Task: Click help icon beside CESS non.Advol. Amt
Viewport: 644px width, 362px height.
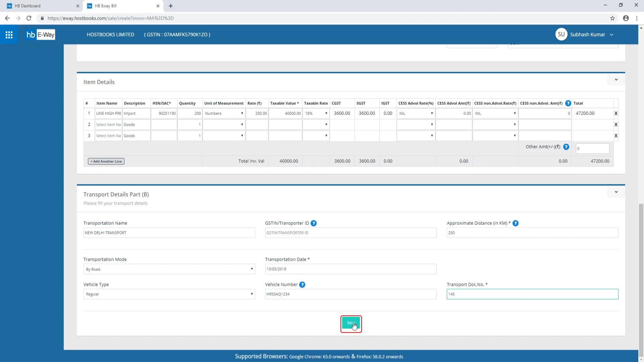Action: 568,103
